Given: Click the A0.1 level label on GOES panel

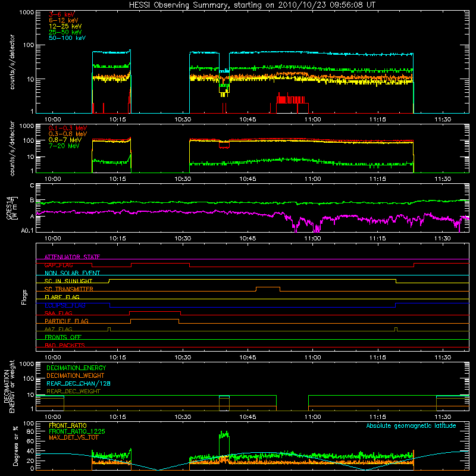Looking at the screenshot, I should coord(27,231).
